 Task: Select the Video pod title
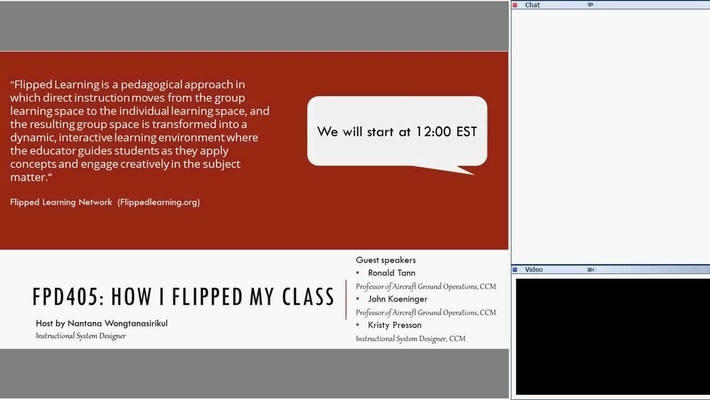point(533,270)
